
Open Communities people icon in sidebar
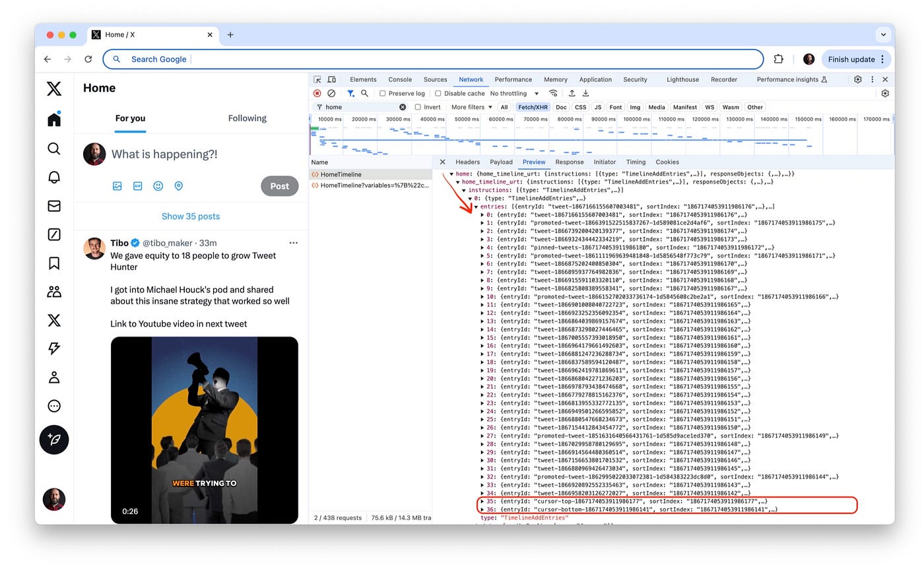click(54, 292)
